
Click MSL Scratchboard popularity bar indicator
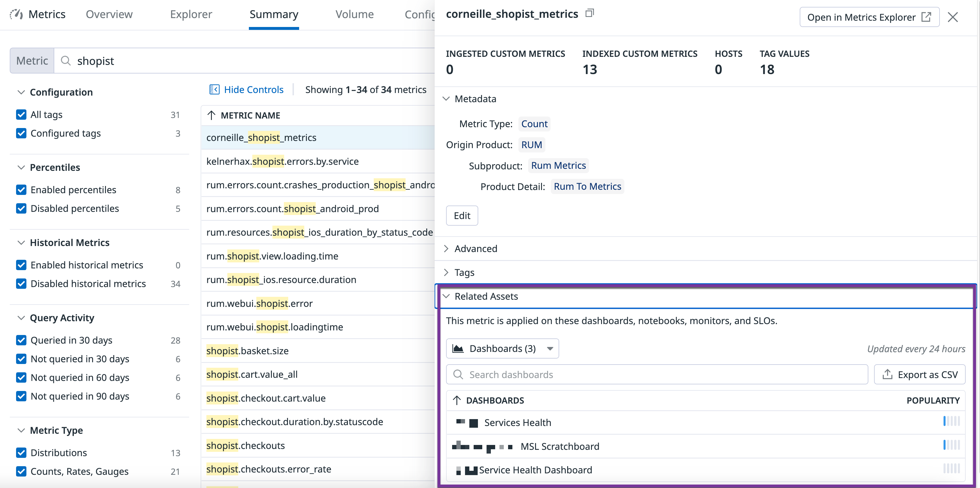[x=952, y=445]
